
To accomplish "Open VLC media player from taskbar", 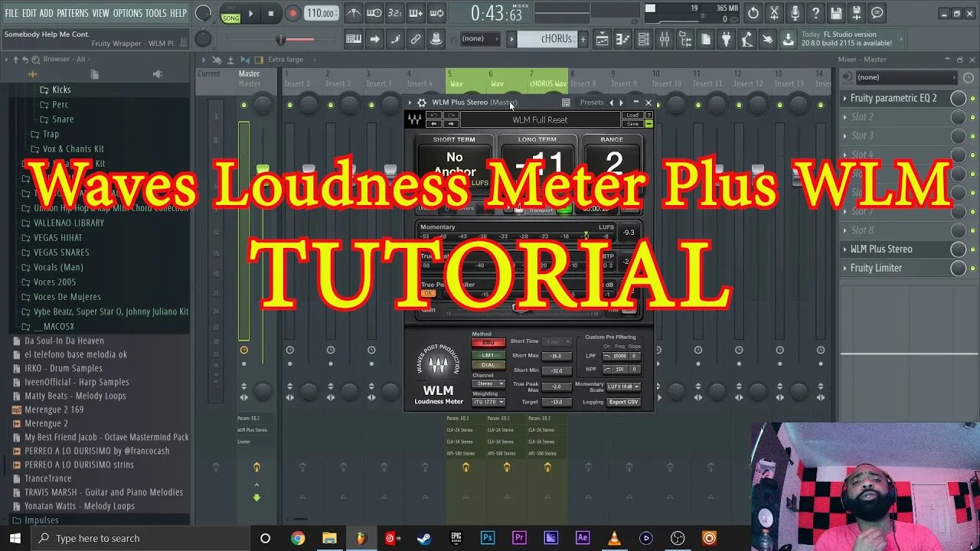I will click(614, 538).
